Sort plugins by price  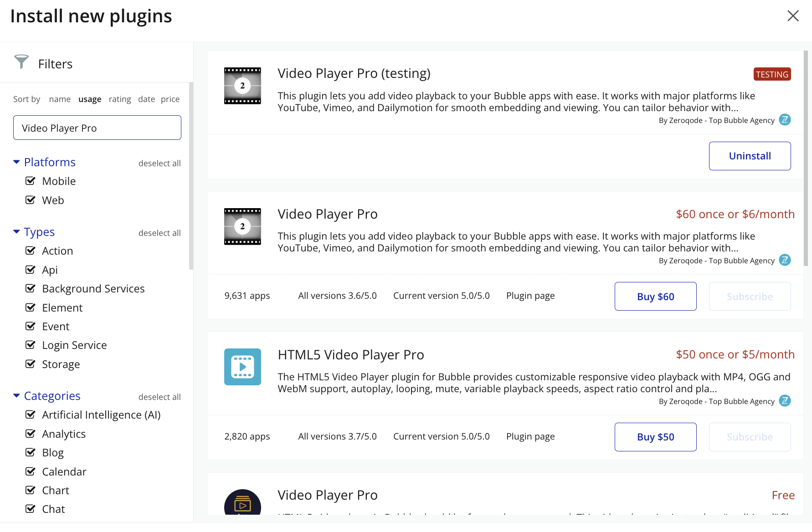[170, 99]
